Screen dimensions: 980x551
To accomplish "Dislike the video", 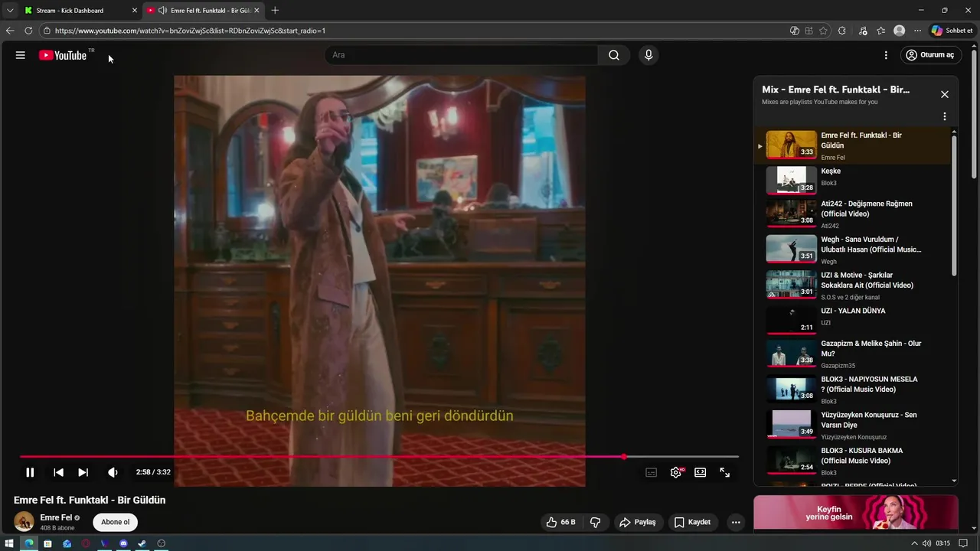I will tap(595, 522).
